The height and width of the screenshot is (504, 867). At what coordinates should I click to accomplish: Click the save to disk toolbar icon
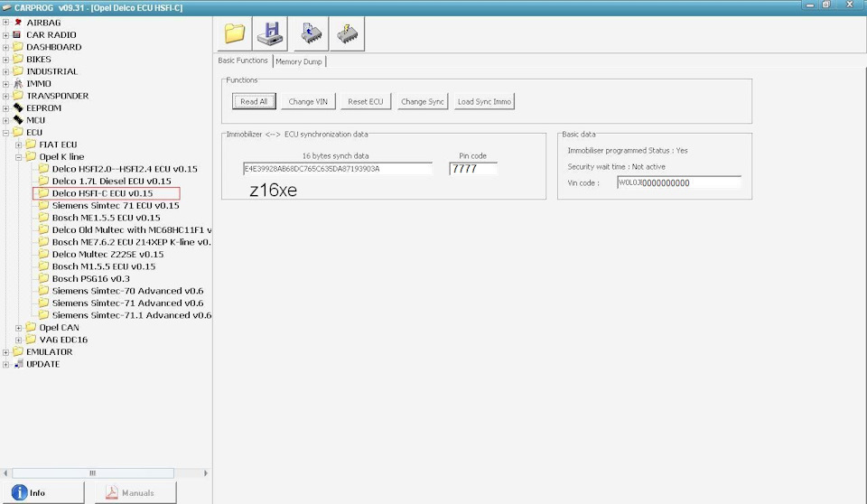click(271, 33)
